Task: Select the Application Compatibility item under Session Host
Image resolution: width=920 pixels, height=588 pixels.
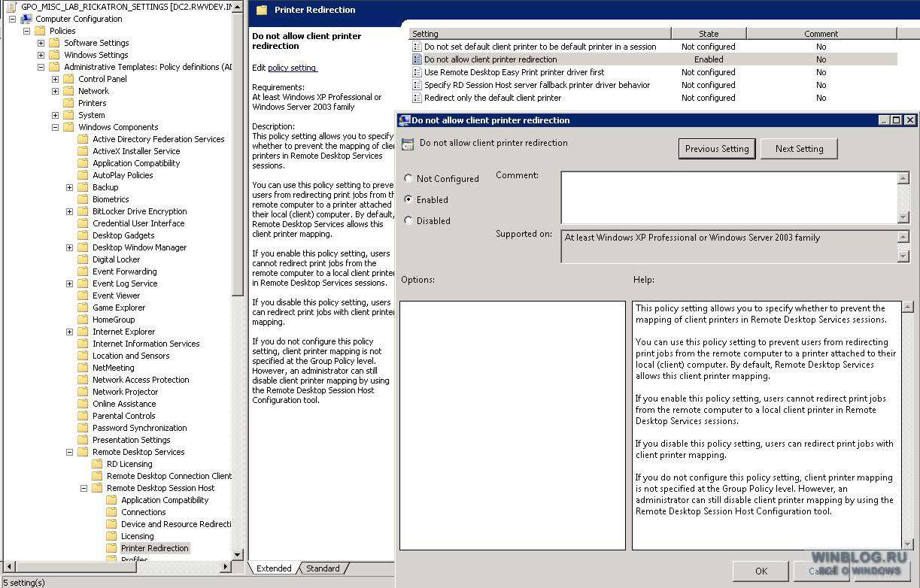Action: pyautogui.click(x=165, y=500)
